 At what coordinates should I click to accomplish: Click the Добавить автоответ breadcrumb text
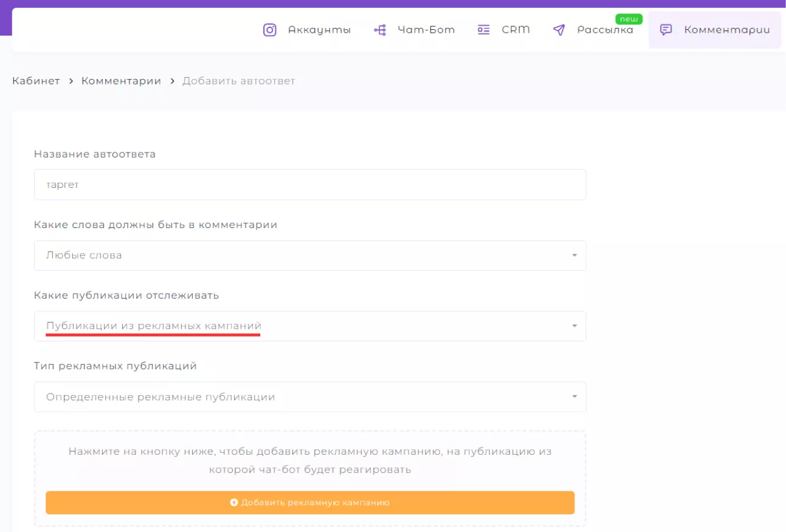point(239,81)
